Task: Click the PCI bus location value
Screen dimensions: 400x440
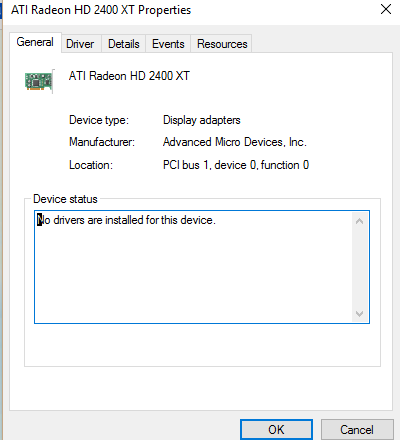Action: tap(236, 165)
